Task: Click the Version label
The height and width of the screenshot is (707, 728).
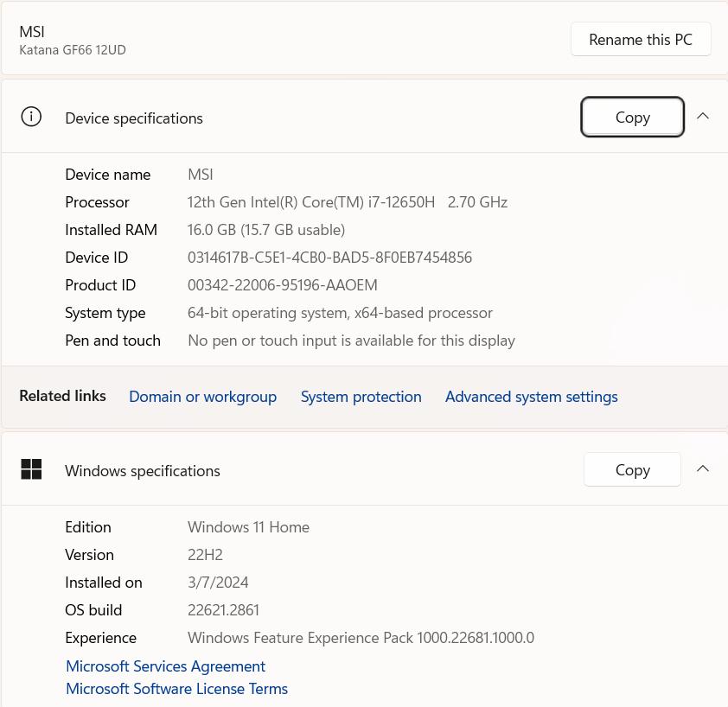Action: point(89,555)
